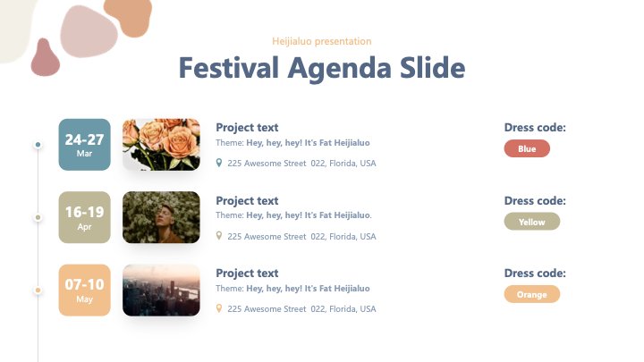Select the orange timeline dot for May
644x362 pixels.
click(x=38, y=290)
